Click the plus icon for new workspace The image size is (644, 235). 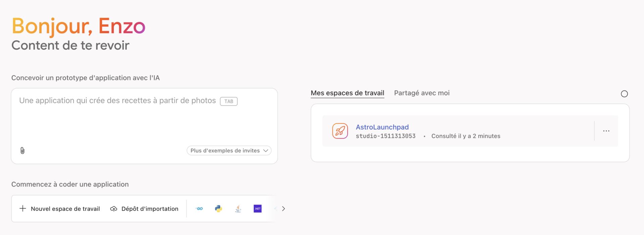coord(23,209)
